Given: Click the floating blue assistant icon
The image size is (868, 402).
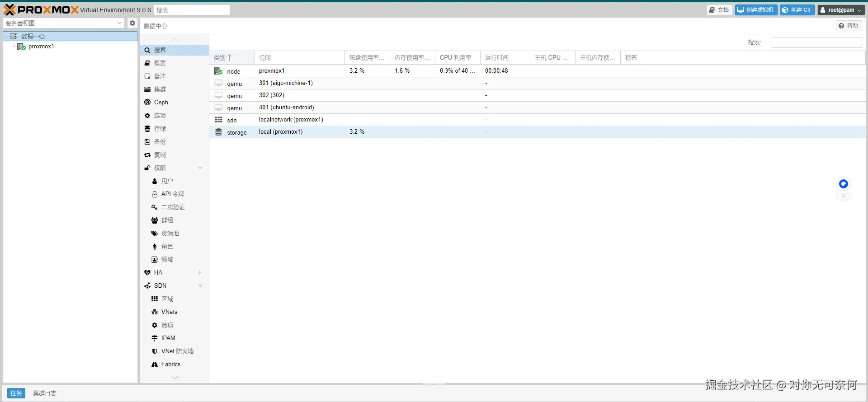Looking at the screenshot, I should click(x=843, y=184).
